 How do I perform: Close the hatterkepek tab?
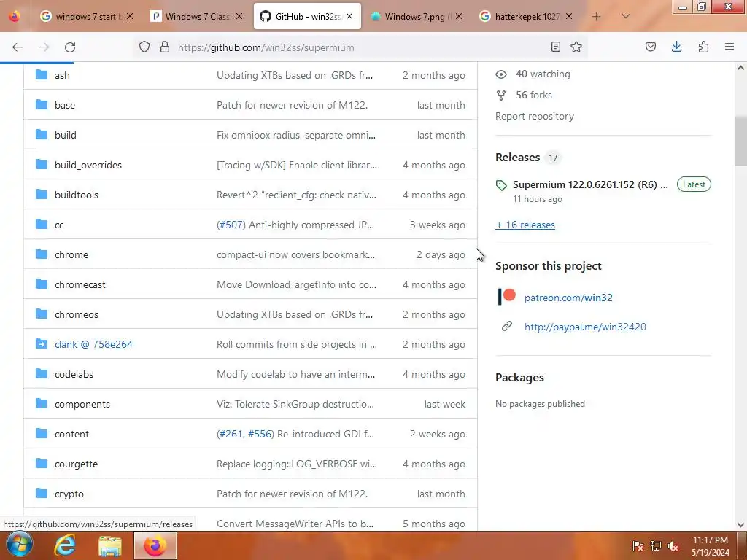569,16
